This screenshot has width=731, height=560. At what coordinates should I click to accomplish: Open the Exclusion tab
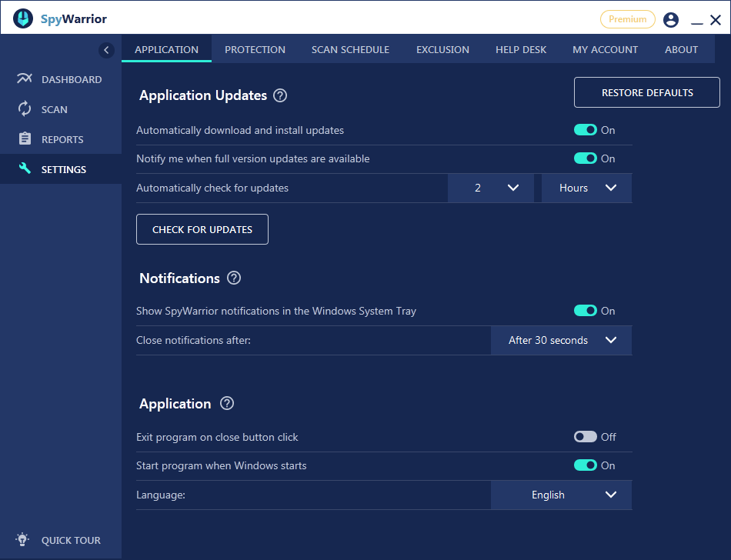[x=442, y=49]
